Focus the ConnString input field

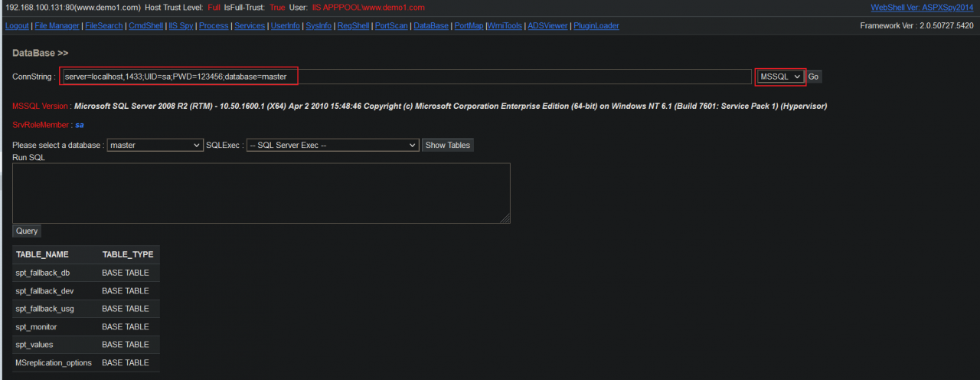pyautogui.click(x=407, y=77)
